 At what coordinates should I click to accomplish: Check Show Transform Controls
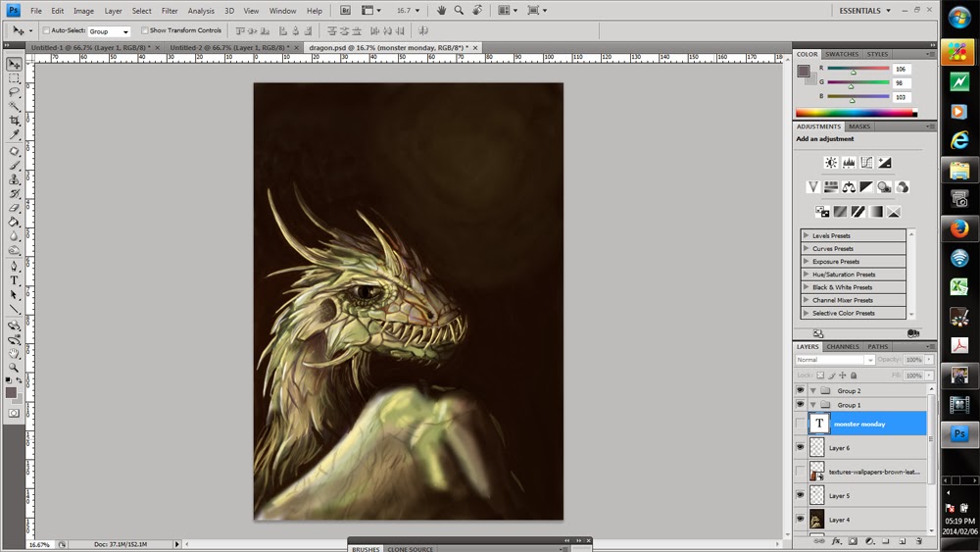(x=143, y=30)
